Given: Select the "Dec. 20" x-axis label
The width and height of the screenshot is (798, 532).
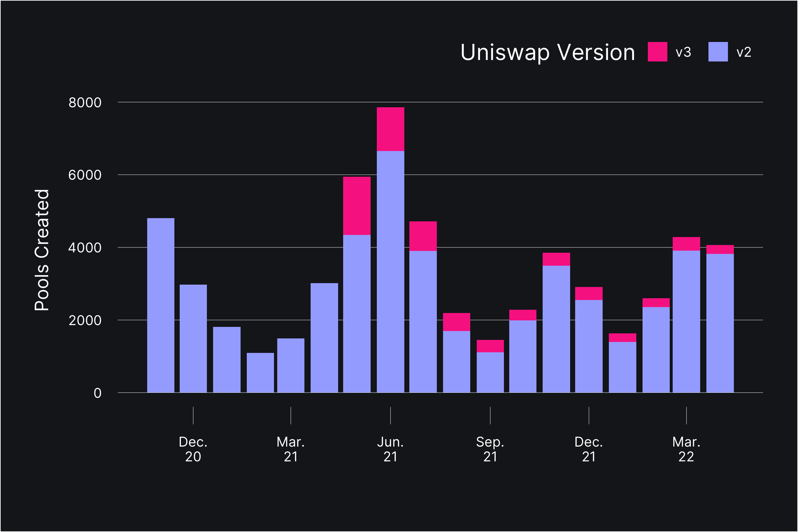Looking at the screenshot, I should click(193, 449).
